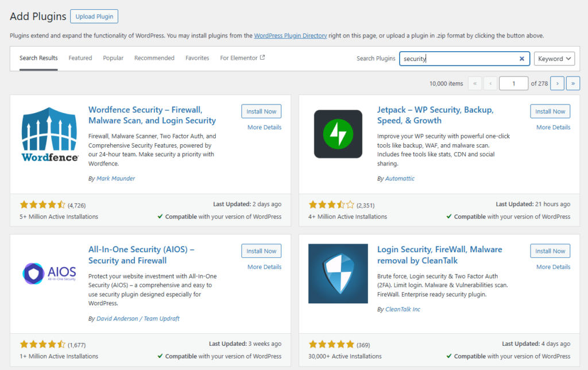Switch to the Popular tab
The image size is (588, 370).
point(113,58)
